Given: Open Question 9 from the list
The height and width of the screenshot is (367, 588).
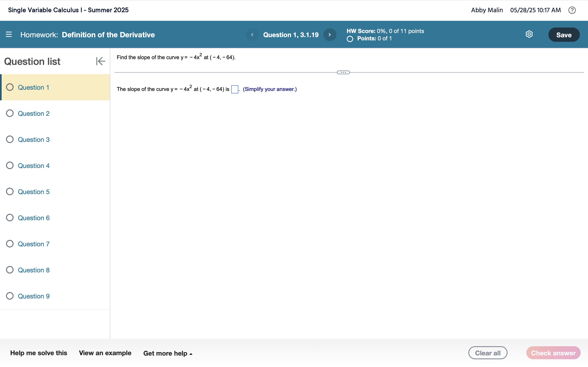Looking at the screenshot, I should tap(33, 296).
